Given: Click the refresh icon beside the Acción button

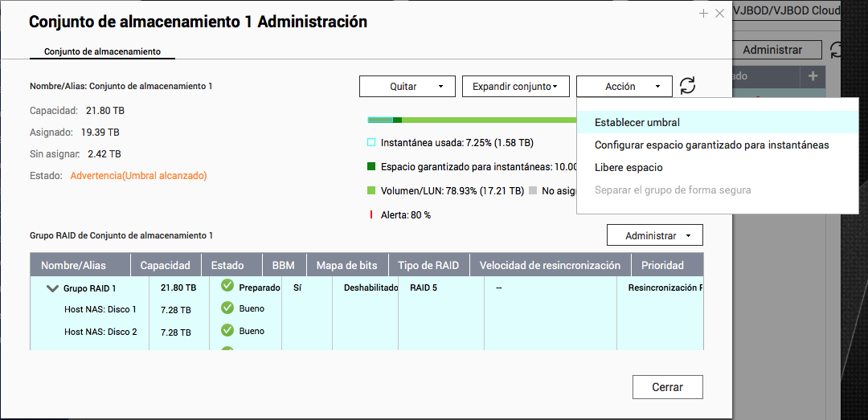Looking at the screenshot, I should tap(687, 86).
